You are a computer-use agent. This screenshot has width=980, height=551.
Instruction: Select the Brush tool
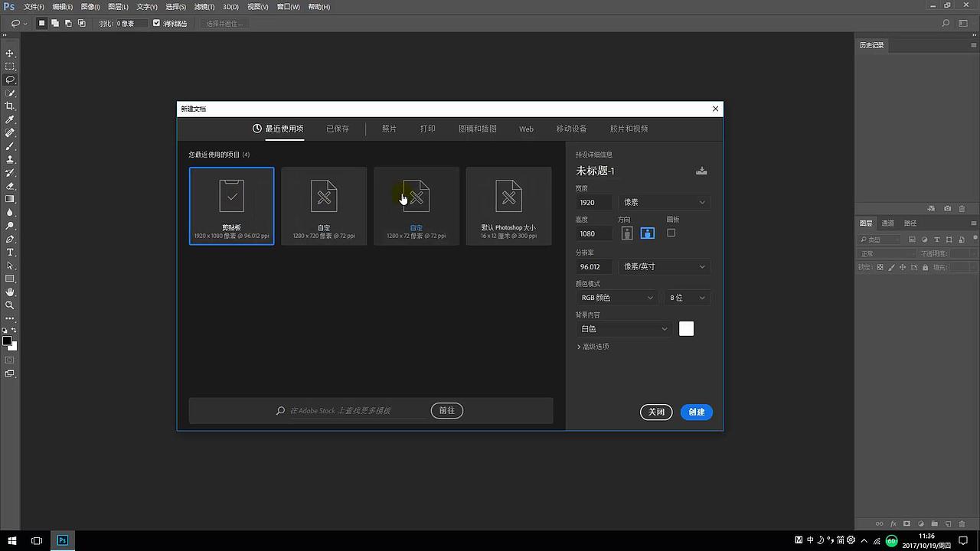click(10, 146)
